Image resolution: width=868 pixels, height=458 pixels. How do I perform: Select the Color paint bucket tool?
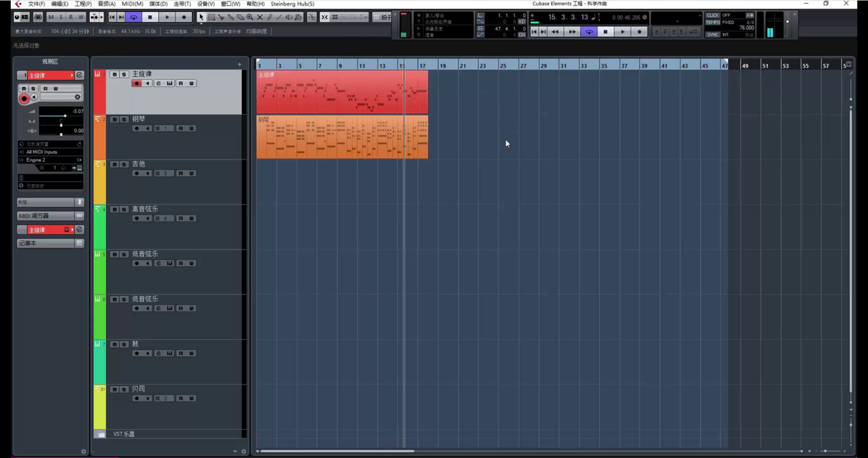tap(298, 17)
